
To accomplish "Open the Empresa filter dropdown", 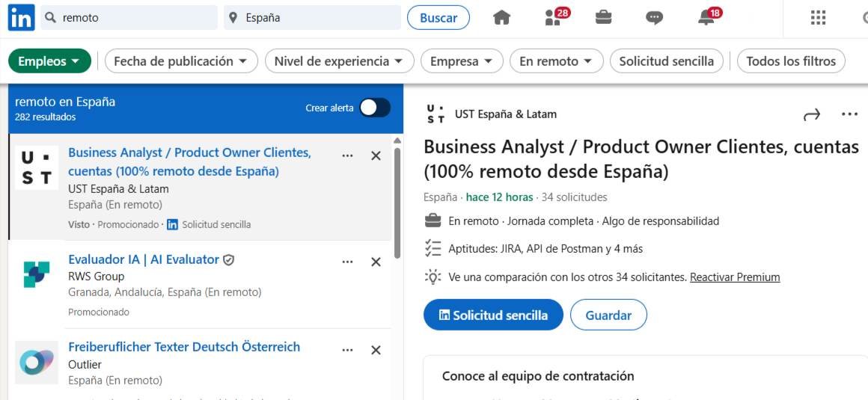I will 462,61.
